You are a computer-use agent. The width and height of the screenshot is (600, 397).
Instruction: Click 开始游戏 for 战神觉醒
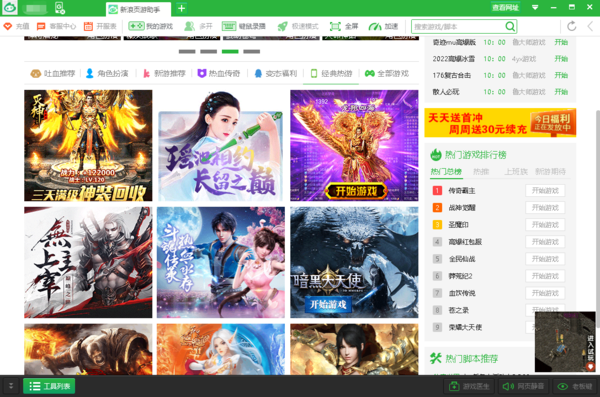[x=545, y=208]
